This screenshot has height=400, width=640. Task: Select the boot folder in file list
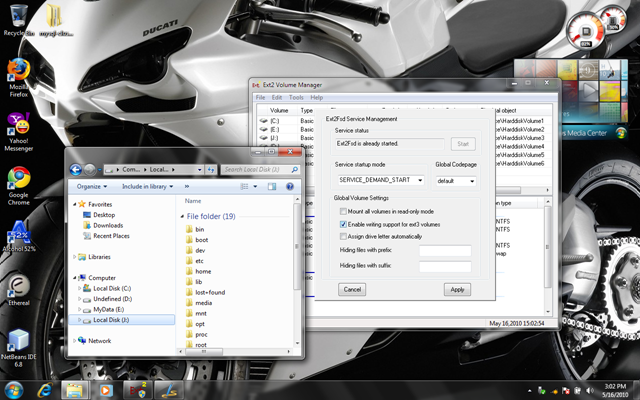(197, 240)
